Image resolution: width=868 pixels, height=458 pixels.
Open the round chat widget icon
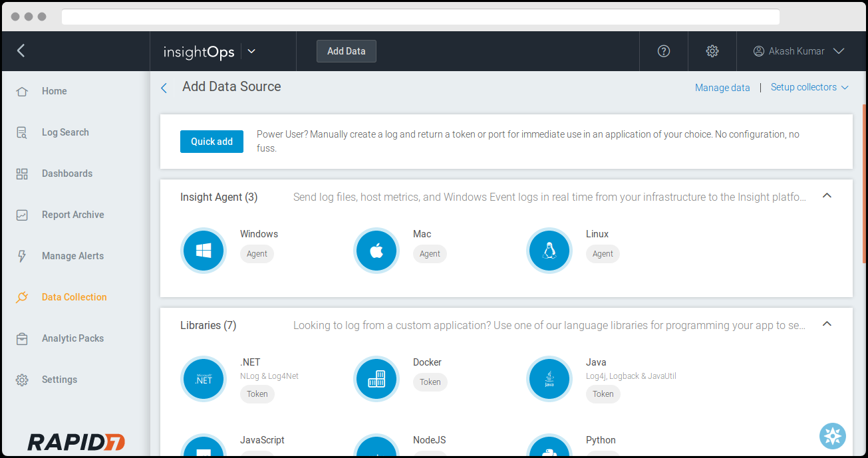pyautogui.click(x=832, y=436)
